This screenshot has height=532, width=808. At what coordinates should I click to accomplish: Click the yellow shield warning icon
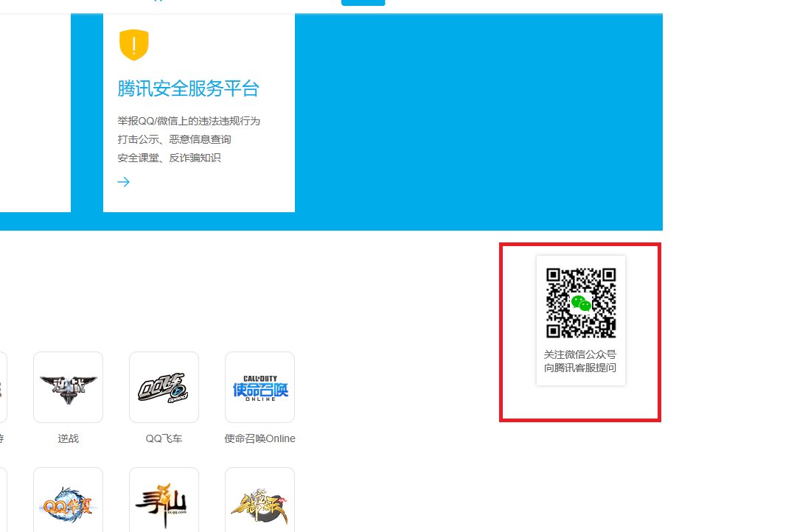(x=133, y=44)
